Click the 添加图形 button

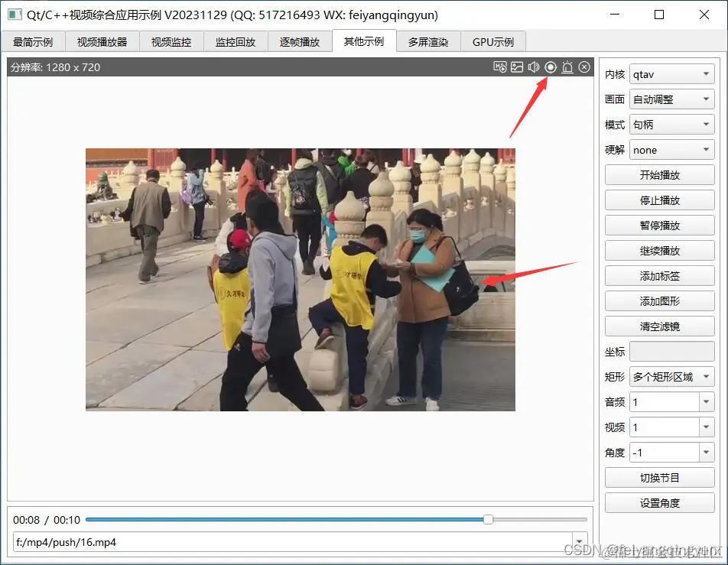659,300
